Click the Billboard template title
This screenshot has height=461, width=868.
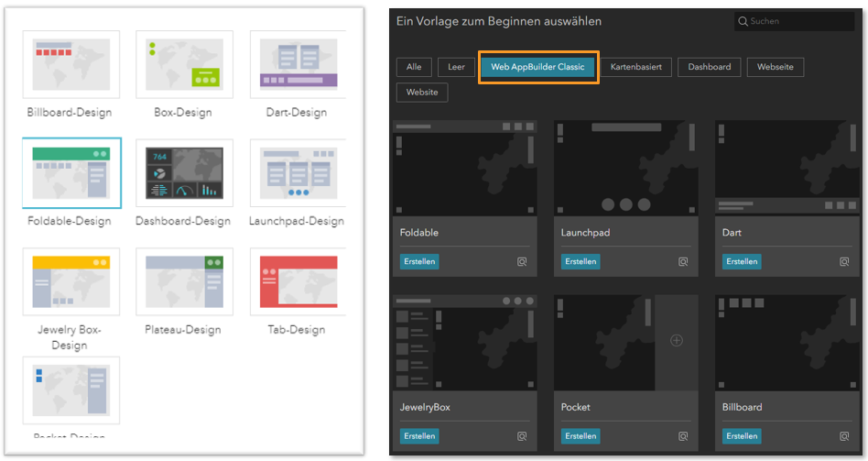(743, 407)
